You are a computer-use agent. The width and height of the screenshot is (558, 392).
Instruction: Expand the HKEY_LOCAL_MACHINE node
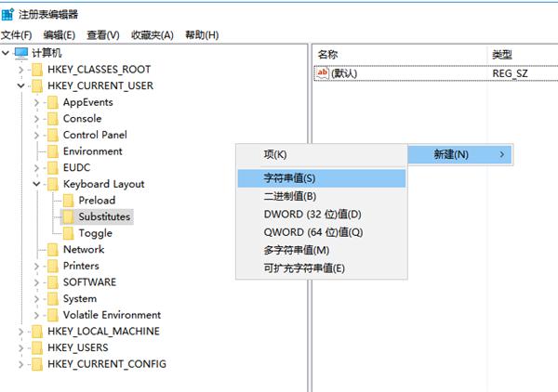(21, 332)
